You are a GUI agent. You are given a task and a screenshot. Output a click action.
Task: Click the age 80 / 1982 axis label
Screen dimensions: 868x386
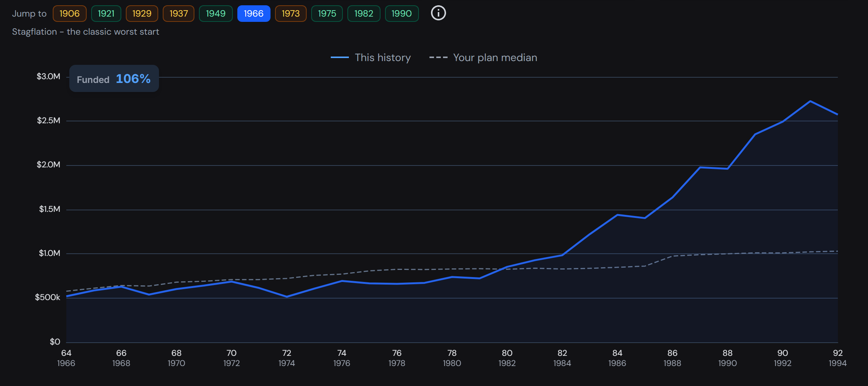507,358
